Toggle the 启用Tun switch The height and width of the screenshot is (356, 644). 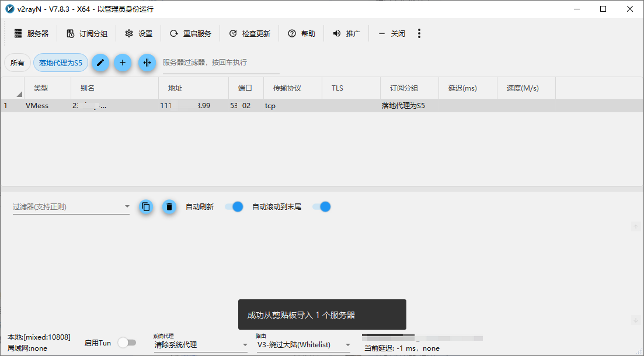pyautogui.click(x=127, y=343)
